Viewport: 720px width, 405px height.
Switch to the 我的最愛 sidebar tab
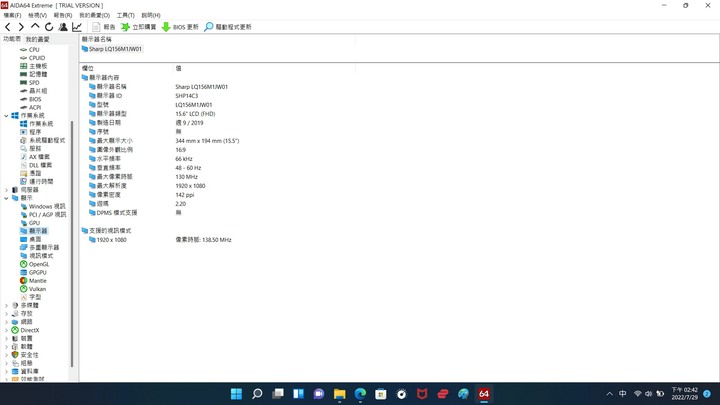coord(37,39)
